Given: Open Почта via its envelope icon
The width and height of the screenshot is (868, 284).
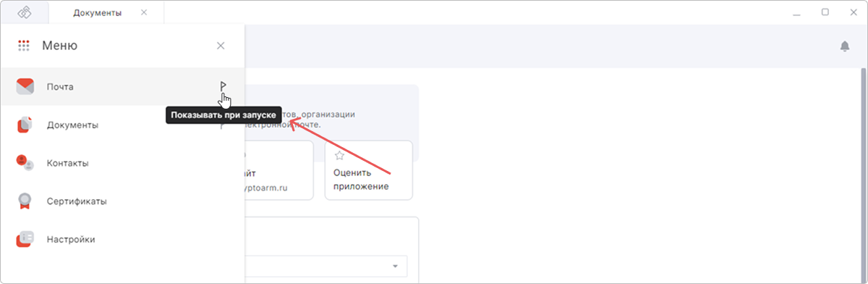Looking at the screenshot, I should [x=25, y=87].
